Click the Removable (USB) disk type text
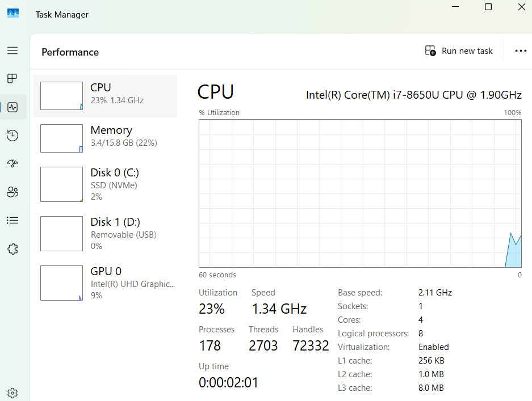Screen dimensions: 532x401 pyautogui.click(x=124, y=235)
